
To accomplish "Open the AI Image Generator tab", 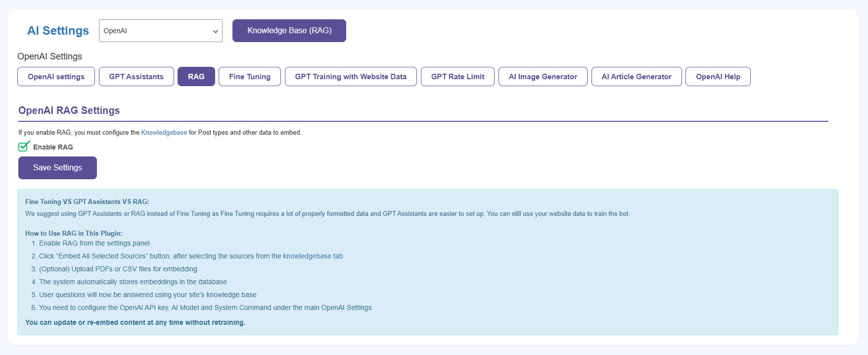I will [x=543, y=77].
